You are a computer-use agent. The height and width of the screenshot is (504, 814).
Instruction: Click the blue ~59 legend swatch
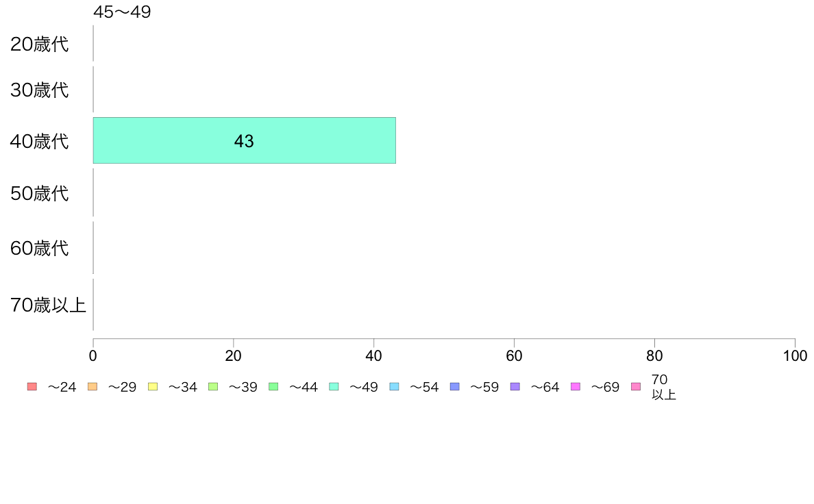click(x=455, y=387)
